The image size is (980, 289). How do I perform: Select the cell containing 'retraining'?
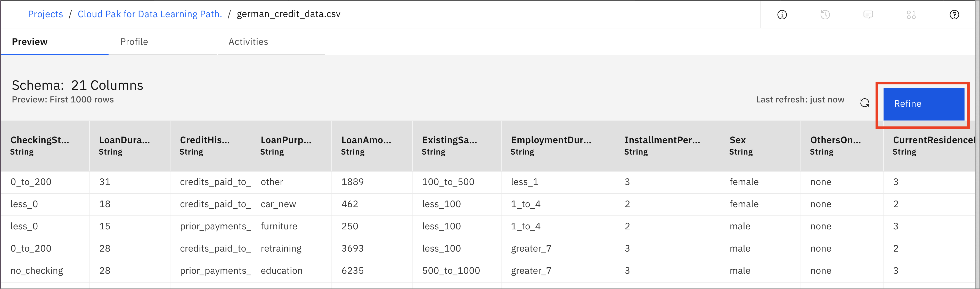281,249
